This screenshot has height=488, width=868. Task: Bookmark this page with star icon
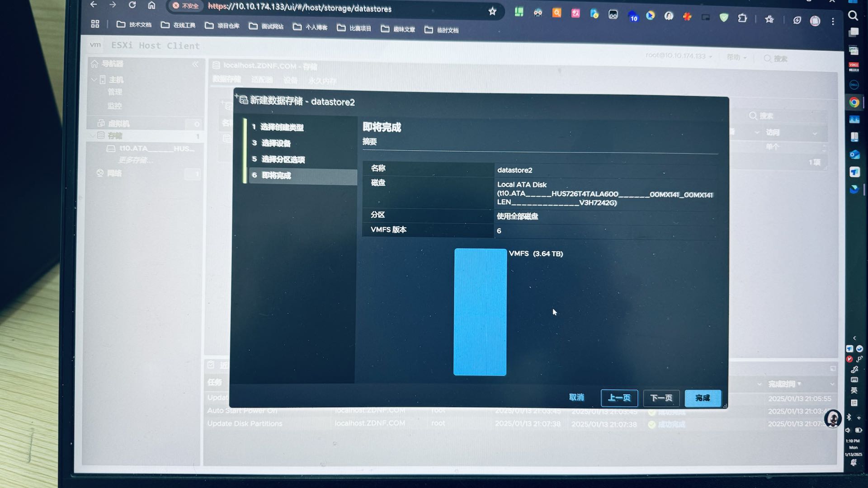[492, 11]
